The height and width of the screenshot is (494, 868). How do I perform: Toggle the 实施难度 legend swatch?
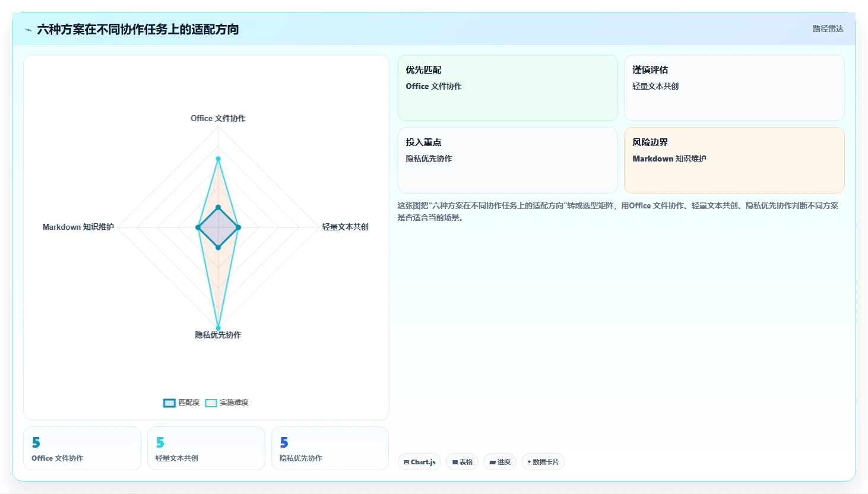tap(211, 403)
